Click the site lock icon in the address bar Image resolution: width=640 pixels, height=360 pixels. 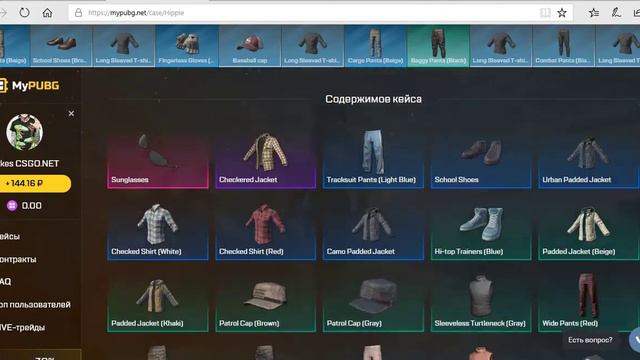point(78,13)
